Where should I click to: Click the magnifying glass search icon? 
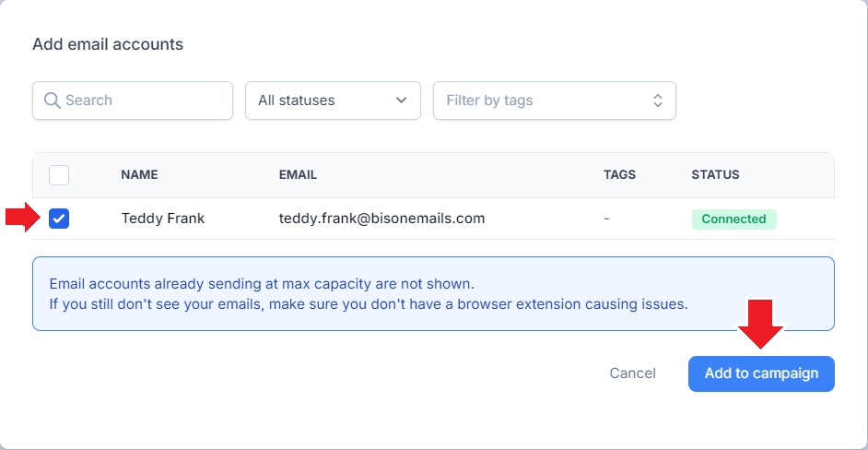point(52,101)
